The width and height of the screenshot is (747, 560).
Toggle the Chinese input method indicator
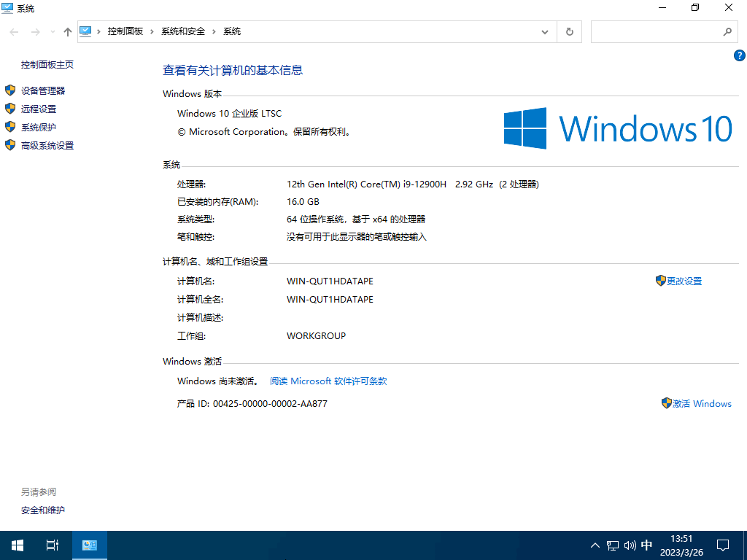coord(646,545)
